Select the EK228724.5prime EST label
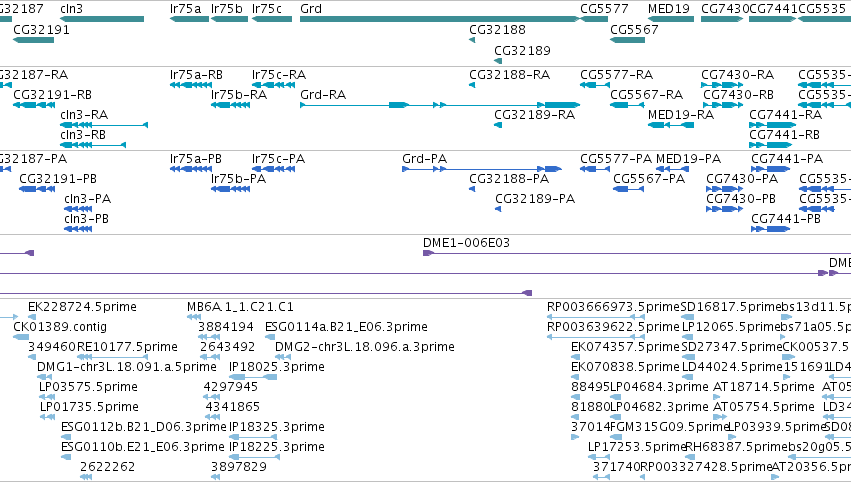The width and height of the screenshot is (851, 482). (x=82, y=307)
